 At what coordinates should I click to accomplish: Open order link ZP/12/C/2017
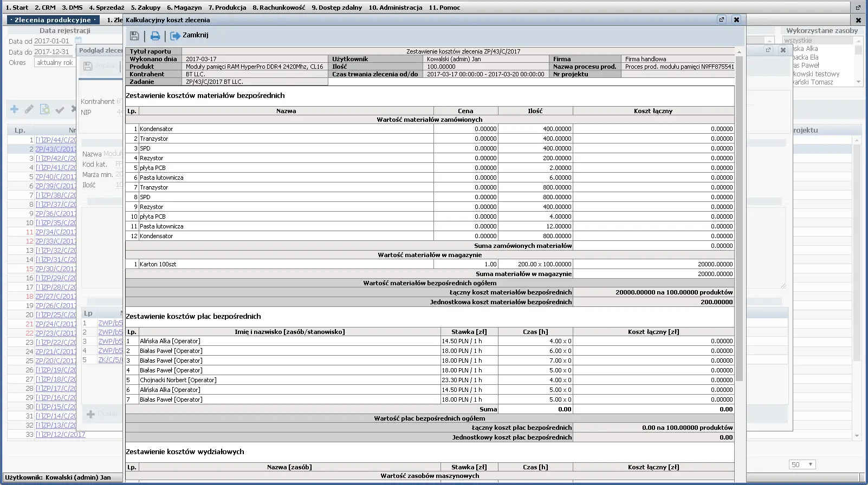click(x=60, y=434)
